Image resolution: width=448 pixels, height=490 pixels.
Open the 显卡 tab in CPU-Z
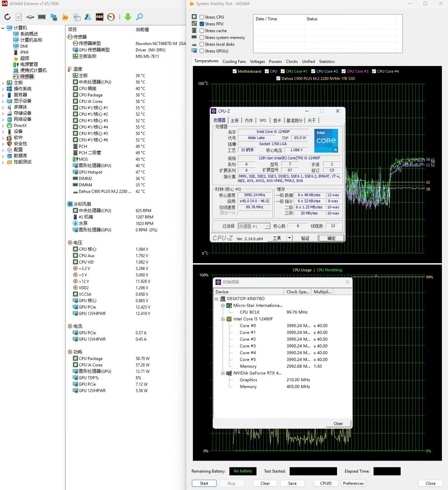coord(277,120)
